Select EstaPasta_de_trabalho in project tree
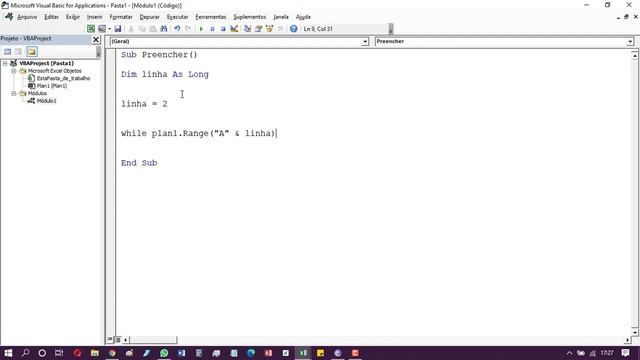 click(x=63, y=78)
